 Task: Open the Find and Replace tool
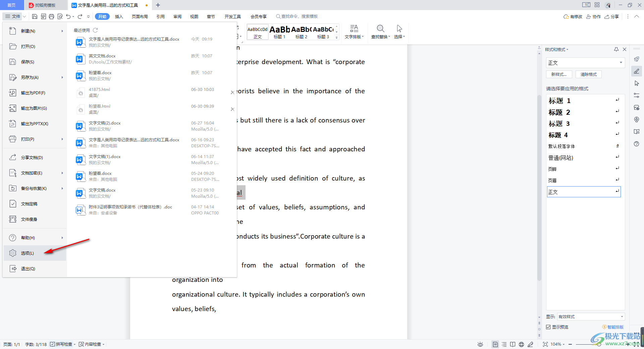point(380,32)
